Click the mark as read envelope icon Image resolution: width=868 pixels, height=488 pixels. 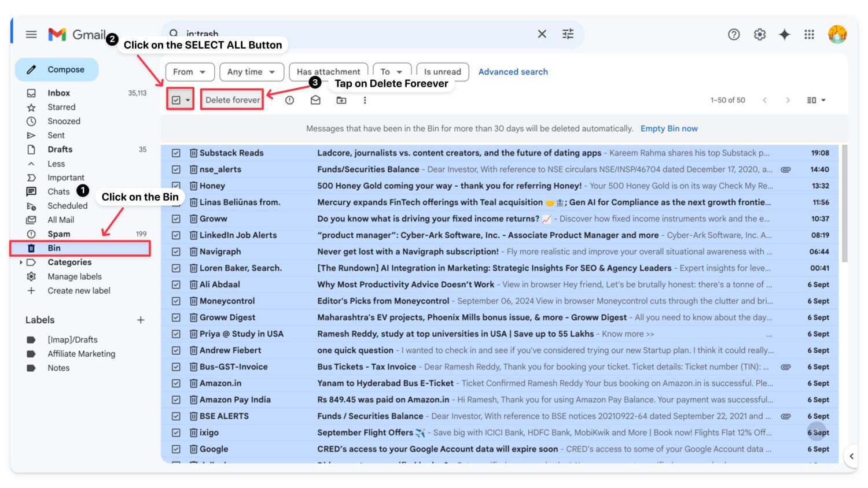click(315, 100)
